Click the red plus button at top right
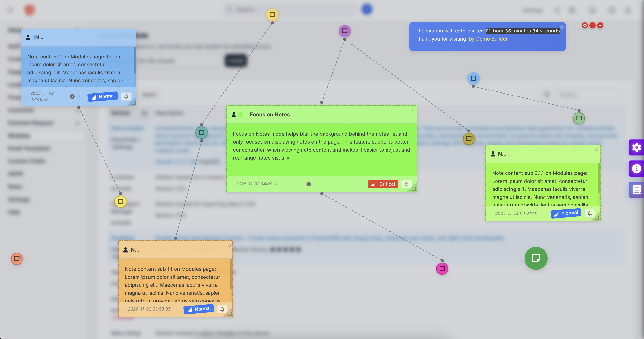 point(600,25)
